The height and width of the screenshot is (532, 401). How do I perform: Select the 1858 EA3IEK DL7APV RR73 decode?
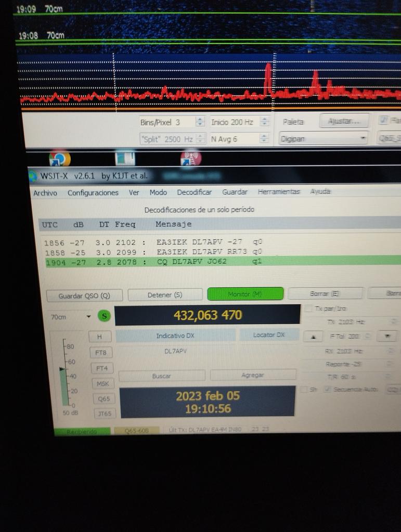point(153,252)
